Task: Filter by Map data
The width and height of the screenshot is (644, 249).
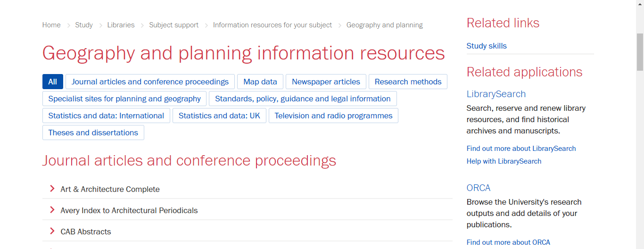Action: (260, 82)
